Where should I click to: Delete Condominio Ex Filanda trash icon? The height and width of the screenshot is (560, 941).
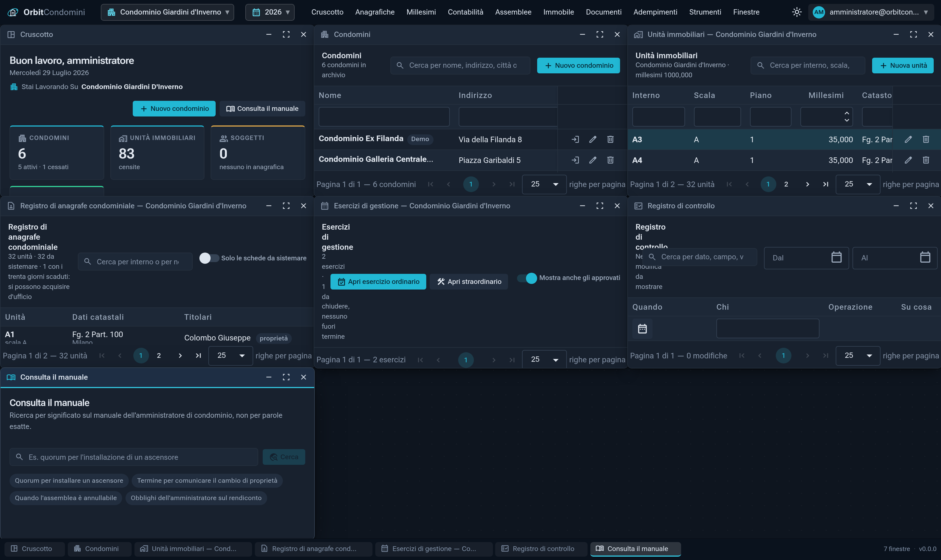(x=610, y=139)
